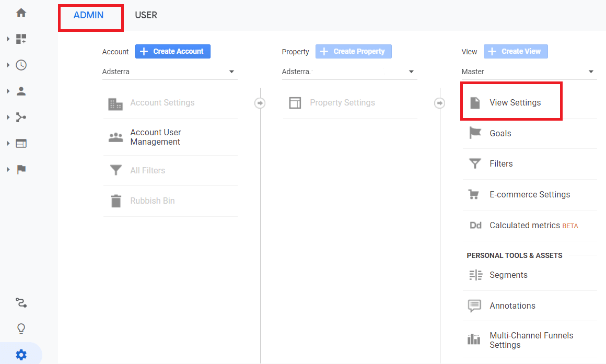Open the Home icon in the sidebar
This screenshot has height=364, width=606.
click(x=20, y=13)
